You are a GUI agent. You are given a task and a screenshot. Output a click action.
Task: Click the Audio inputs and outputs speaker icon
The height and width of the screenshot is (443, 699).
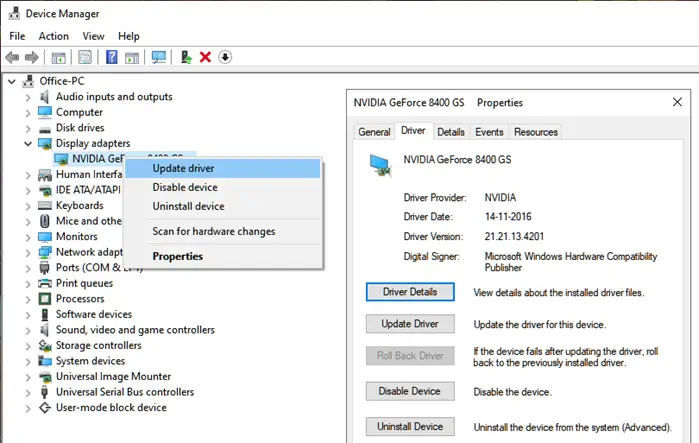click(x=44, y=97)
